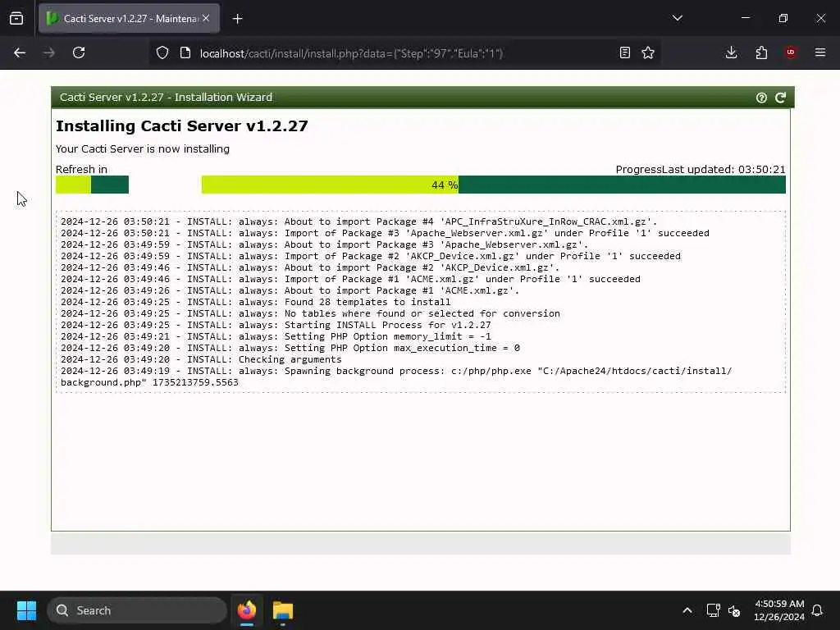
Task: Click log line Setting PHP Option max_execution_time
Action: (x=290, y=348)
